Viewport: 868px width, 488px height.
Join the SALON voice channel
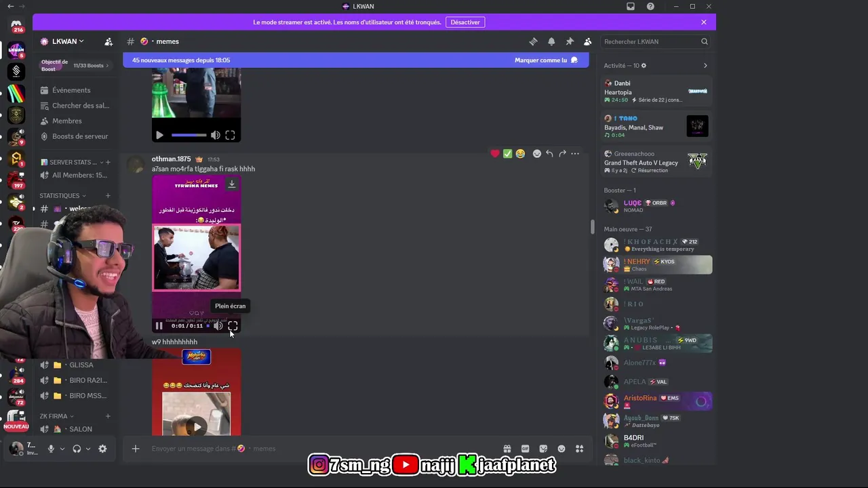tap(75, 429)
